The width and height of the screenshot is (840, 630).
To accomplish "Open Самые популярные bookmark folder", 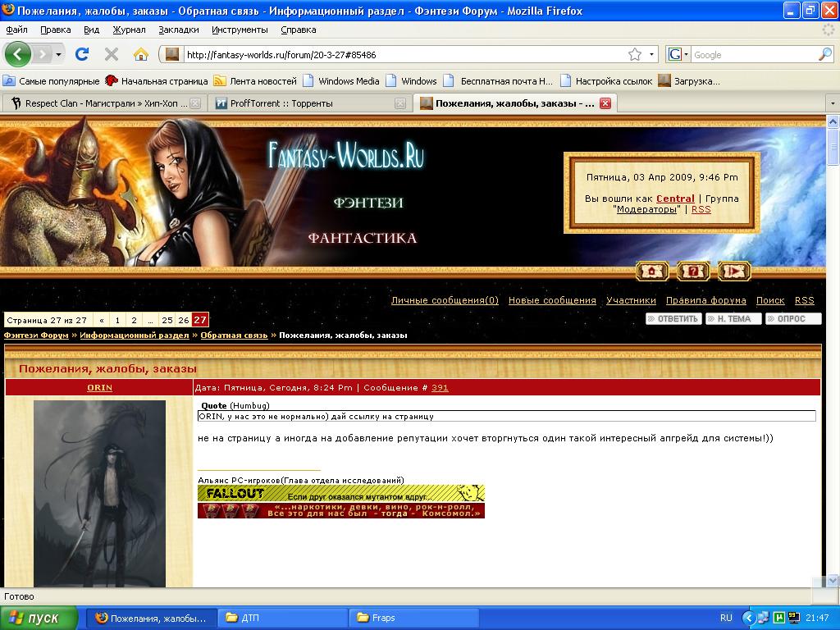I will tap(52, 81).
